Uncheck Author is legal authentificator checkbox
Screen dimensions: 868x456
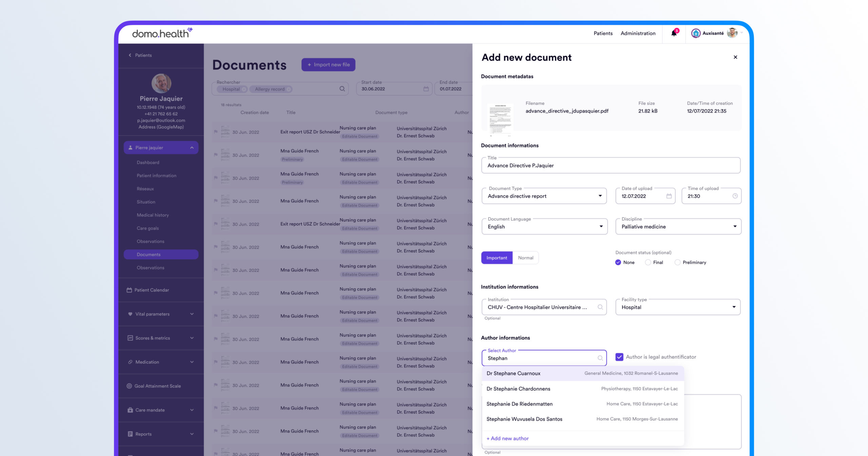tap(619, 357)
